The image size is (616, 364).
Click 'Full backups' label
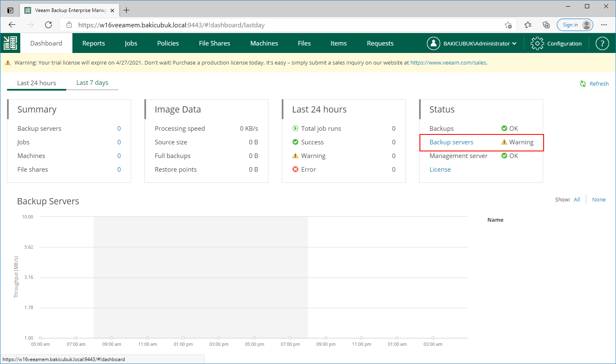click(173, 156)
